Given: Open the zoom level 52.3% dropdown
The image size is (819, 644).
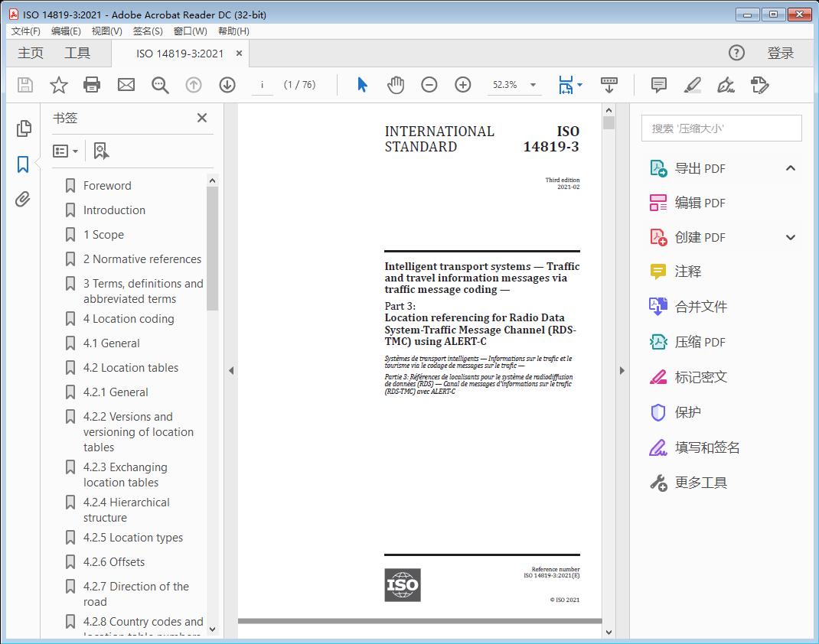Looking at the screenshot, I should (533, 85).
